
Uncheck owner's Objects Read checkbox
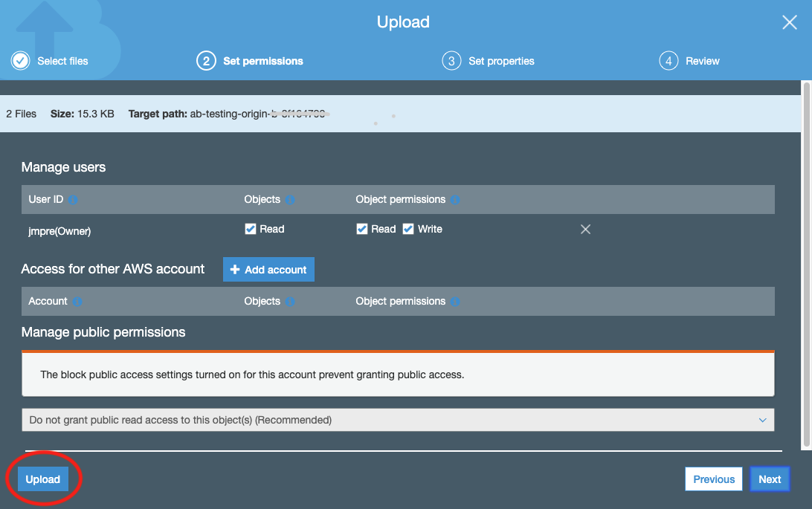coord(250,229)
